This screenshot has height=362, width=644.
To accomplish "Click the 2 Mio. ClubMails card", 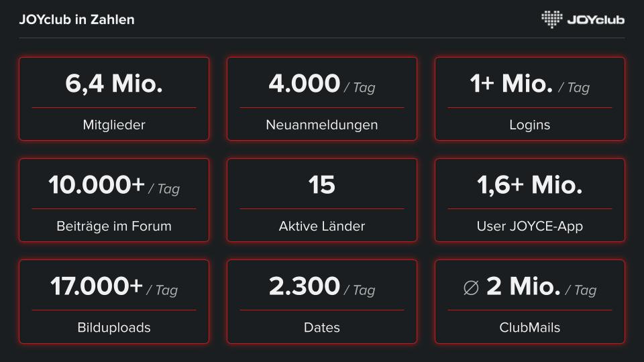I will coord(530,302).
